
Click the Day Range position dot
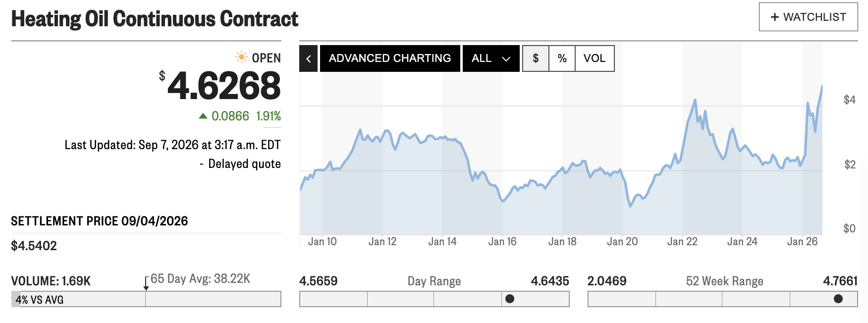(x=509, y=299)
